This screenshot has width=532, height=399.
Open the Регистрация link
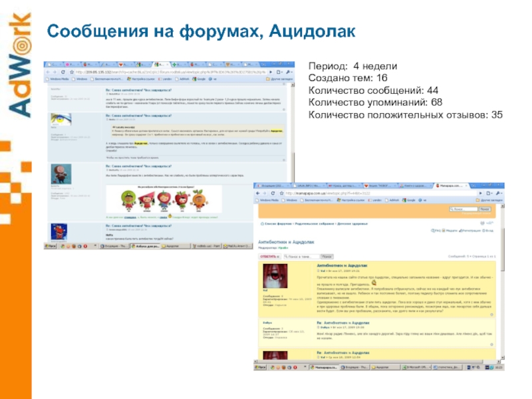click(469, 231)
